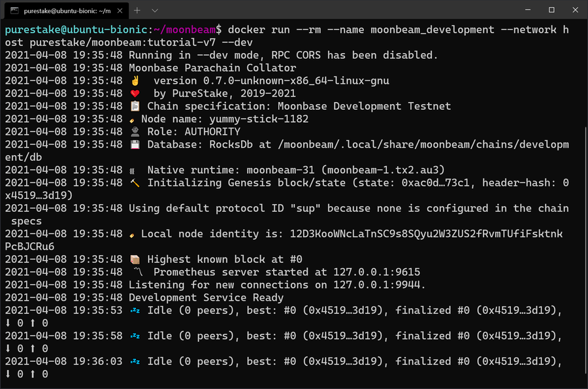The height and width of the screenshot is (389, 588).
Task: Open the new tab profile dropdown
Action: [x=154, y=10]
